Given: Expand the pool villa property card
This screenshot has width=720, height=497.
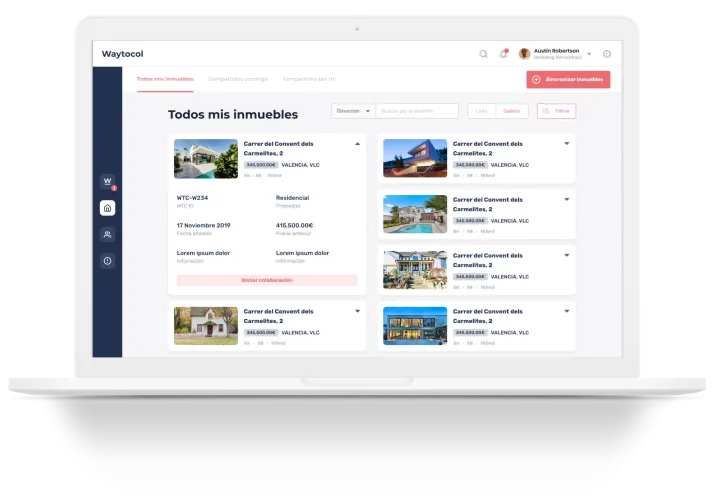Looking at the screenshot, I should click(x=567, y=200).
